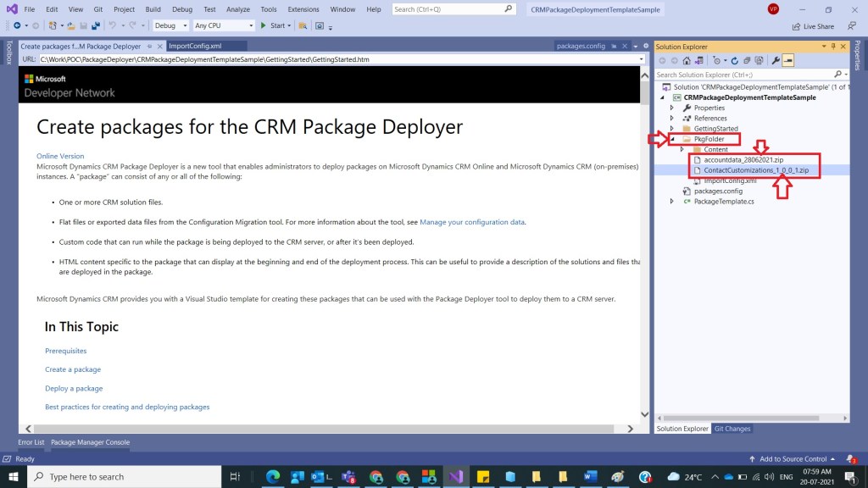Open Microsoft Edge from the taskbar
Image resolution: width=868 pixels, height=488 pixels.
point(273,476)
